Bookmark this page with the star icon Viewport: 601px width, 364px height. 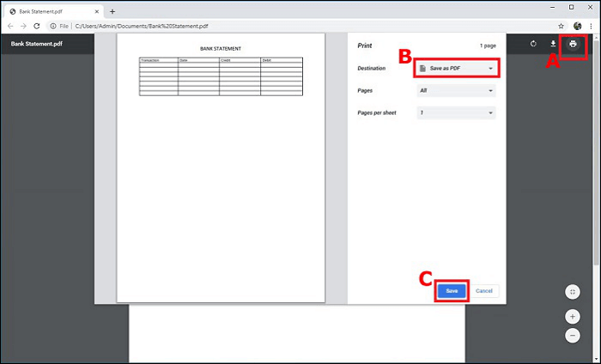tap(561, 26)
